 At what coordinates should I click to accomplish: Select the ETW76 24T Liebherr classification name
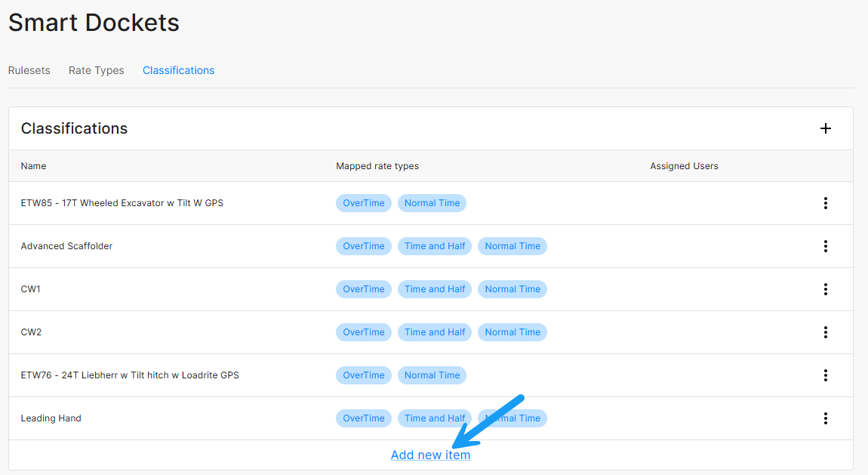pos(130,375)
